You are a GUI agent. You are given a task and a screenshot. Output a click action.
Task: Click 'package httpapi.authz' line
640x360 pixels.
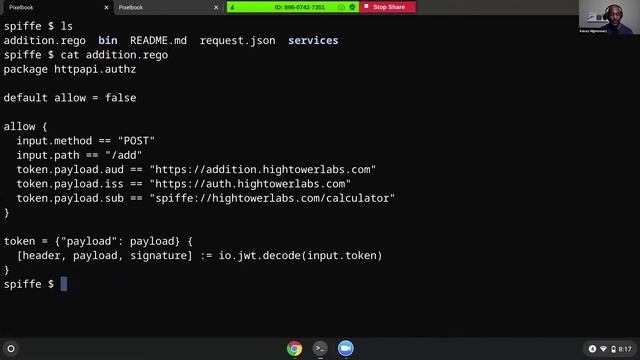click(x=70, y=69)
